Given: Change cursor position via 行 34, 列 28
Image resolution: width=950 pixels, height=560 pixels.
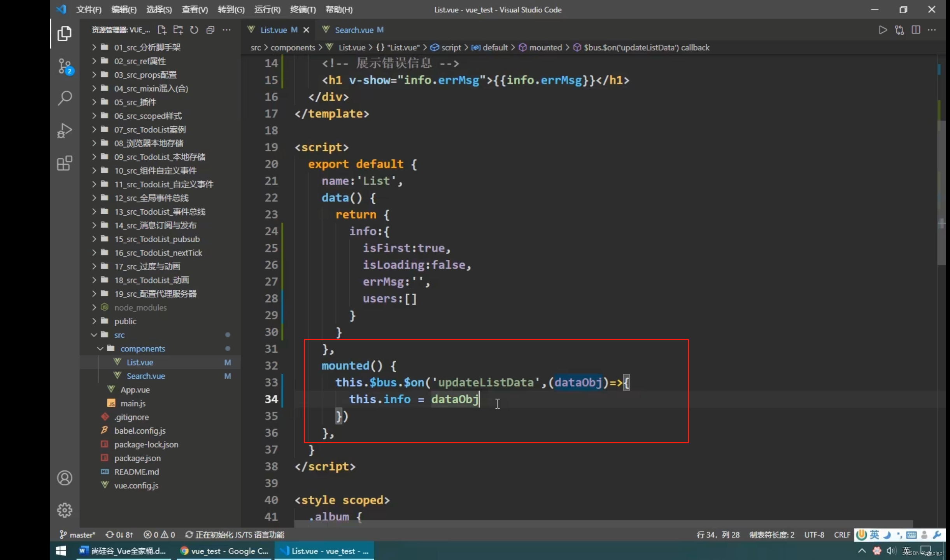Looking at the screenshot, I should click(x=718, y=535).
